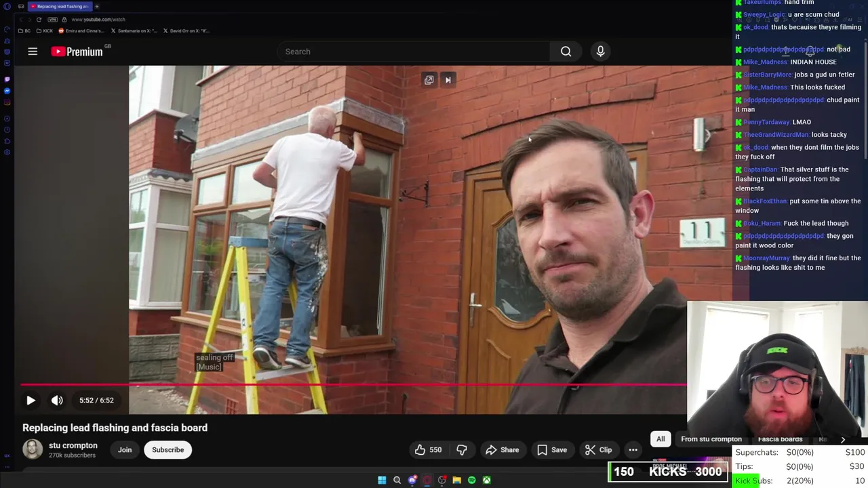The width and height of the screenshot is (868, 488).
Task: Reload the page with refresh icon
Action: [x=39, y=19]
